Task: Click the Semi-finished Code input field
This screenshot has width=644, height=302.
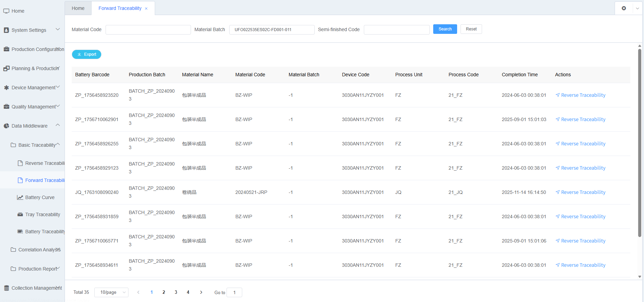Action: tap(397, 30)
